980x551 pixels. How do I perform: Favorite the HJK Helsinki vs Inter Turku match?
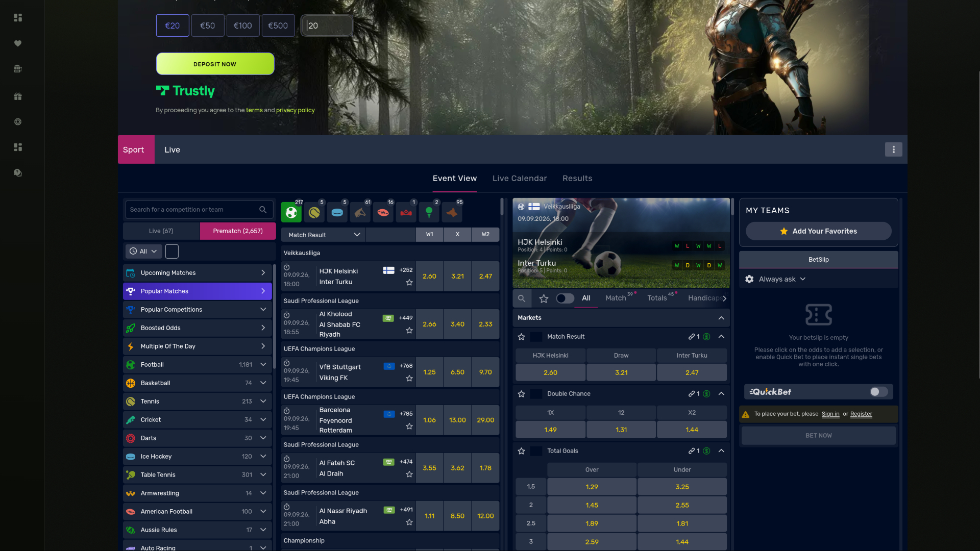(x=409, y=282)
